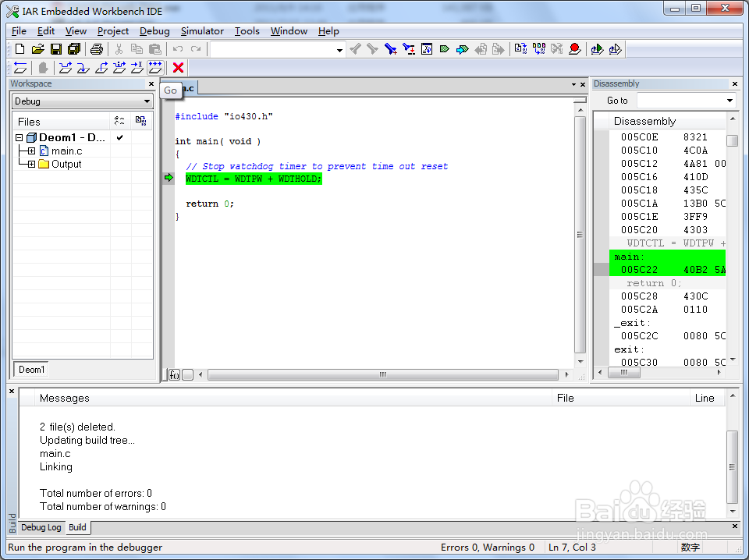Screen dimensions: 749x560
Task: Click the Replace flashlight icon
Action: 409,48
